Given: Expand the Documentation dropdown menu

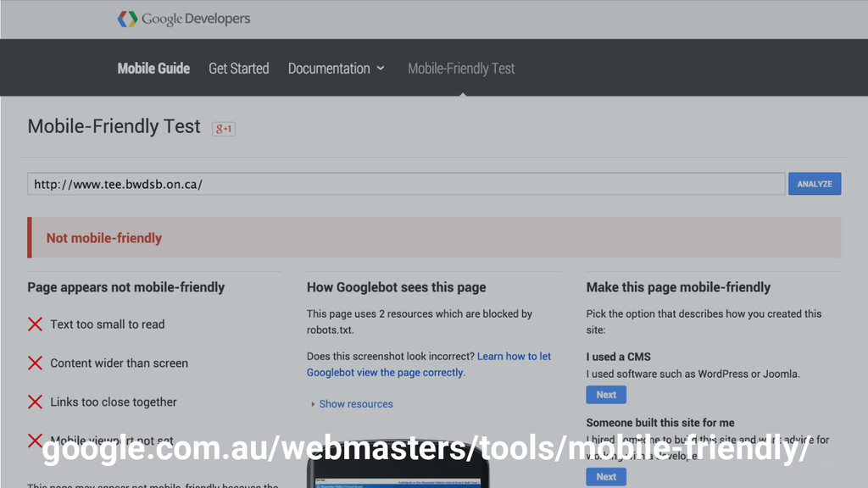Looking at the screenshot, I should (x=336, y=68).
